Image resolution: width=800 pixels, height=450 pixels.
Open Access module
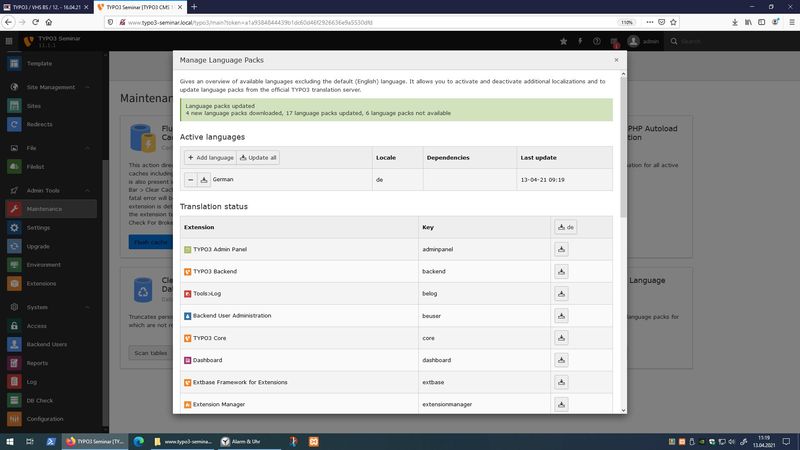point(51,326)
